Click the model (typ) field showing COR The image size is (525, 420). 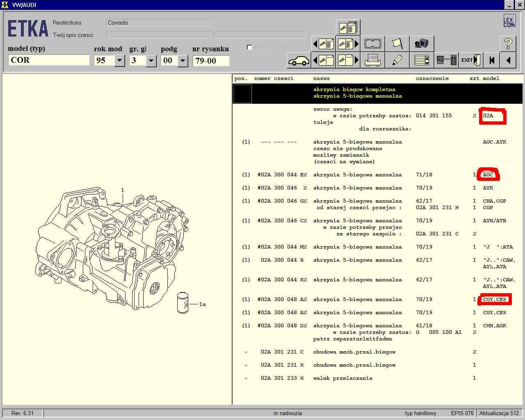pos(49,60)
